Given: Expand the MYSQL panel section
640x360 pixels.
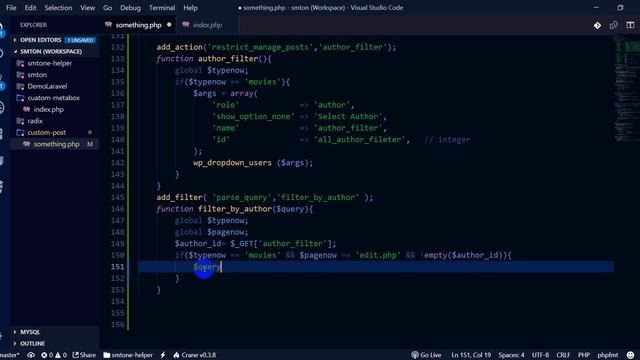Looking at the screenshot, I should coord(30,332).
